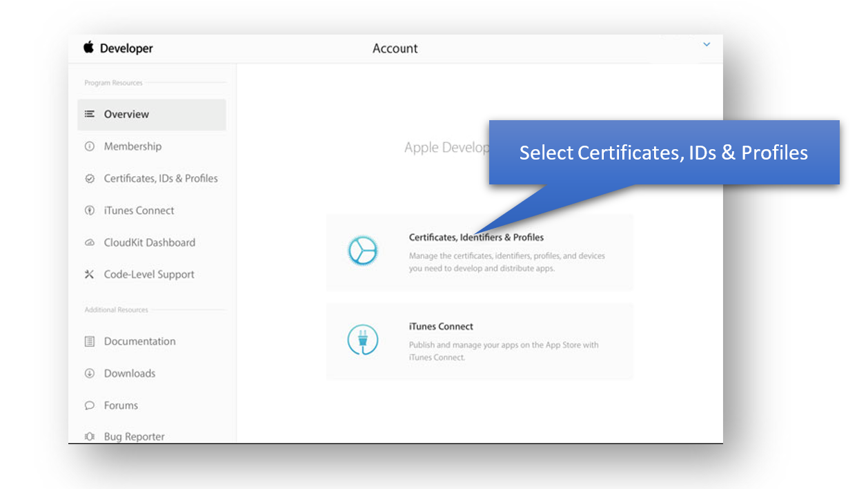Click the 'Publish and manage your apps' description
The width and height of the screenshot is (868, 489).
504,351
